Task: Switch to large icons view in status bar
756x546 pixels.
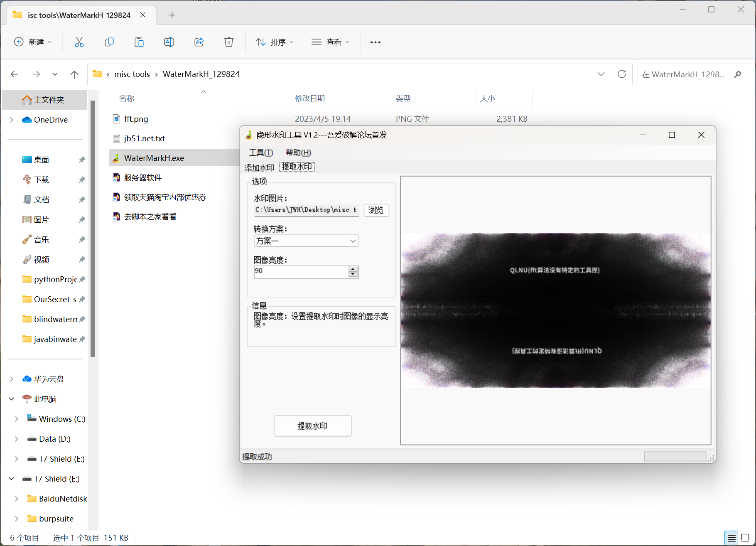Action: coord(746,538)
